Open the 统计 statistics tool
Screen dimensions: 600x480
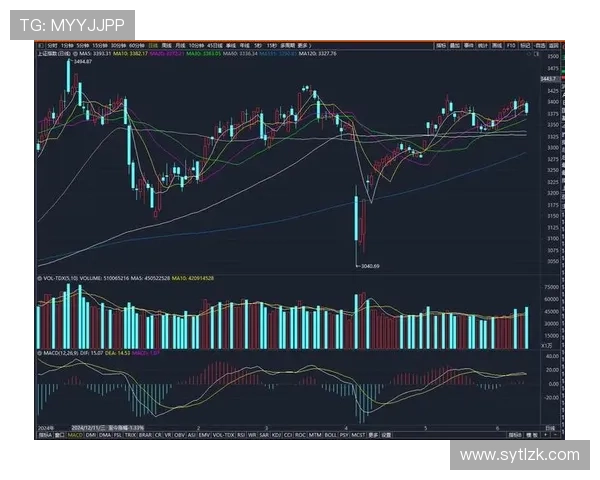click(x=482, y=45)
